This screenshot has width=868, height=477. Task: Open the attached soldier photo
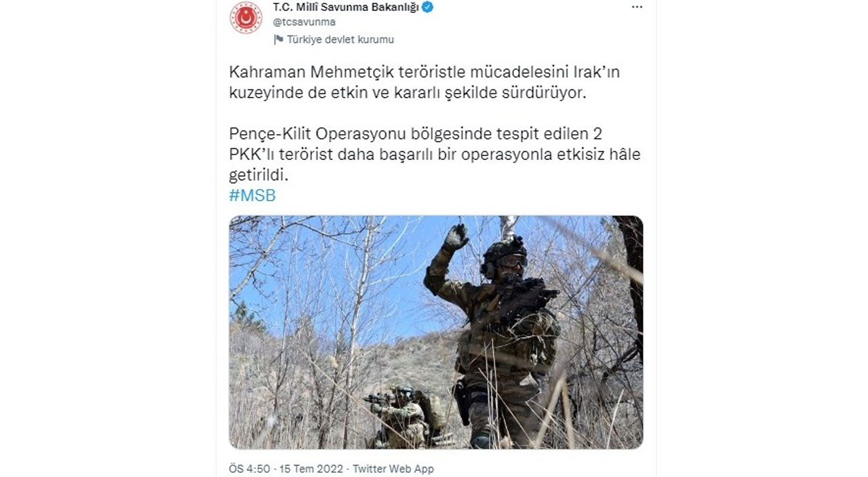point(436,332)
